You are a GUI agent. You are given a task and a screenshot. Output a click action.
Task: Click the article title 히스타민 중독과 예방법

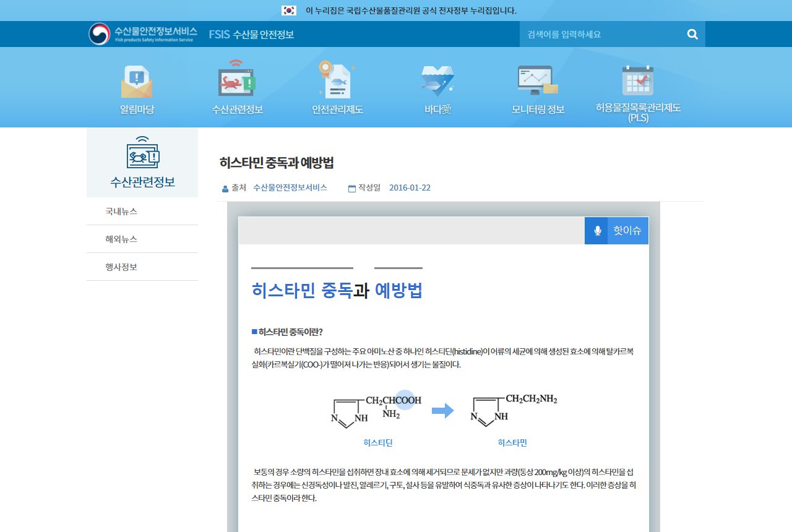point(277,163)
